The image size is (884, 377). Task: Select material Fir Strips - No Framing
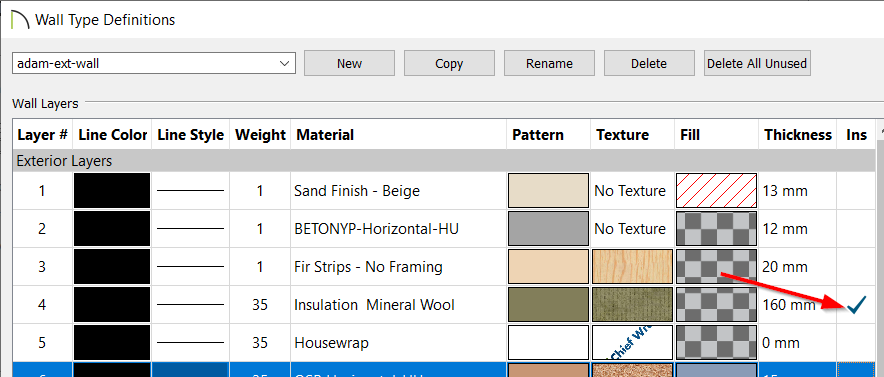tap(368, 267)
